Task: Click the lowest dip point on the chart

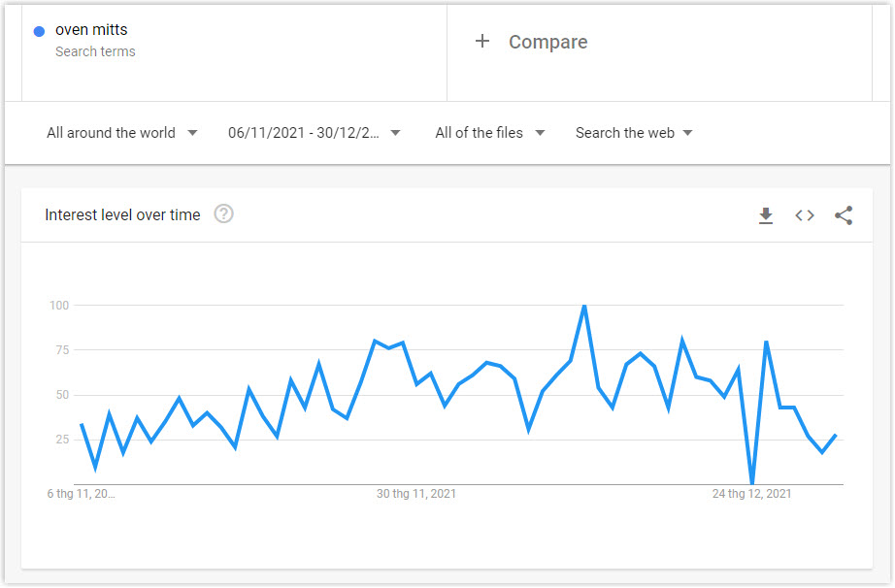Action: (x=751, y=483)
